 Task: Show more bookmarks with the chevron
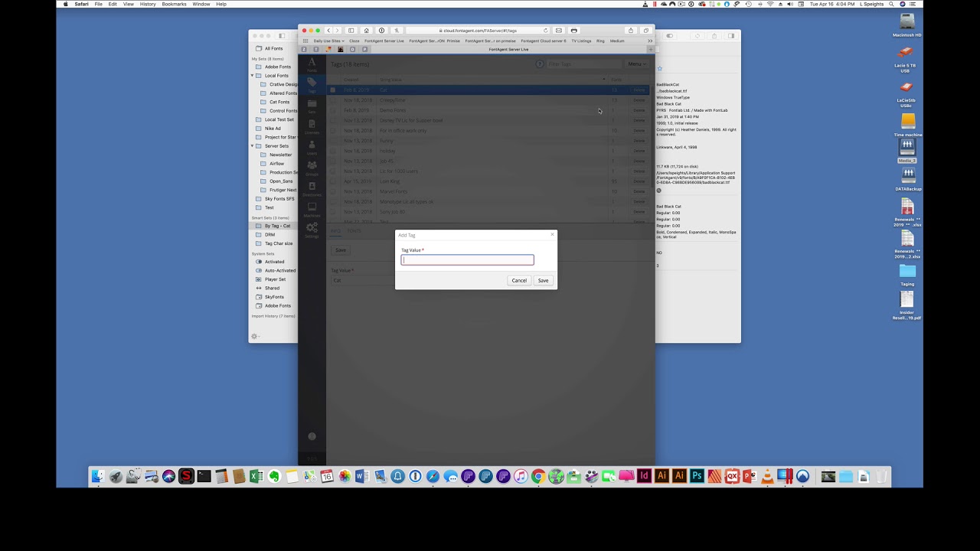pyautogui.click(x=650, y=41)
